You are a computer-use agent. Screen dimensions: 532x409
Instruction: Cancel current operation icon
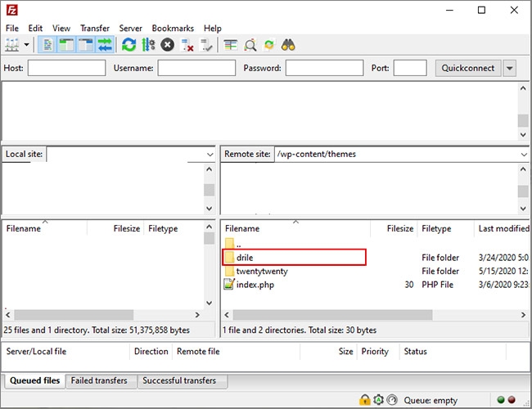pos(168,45)
